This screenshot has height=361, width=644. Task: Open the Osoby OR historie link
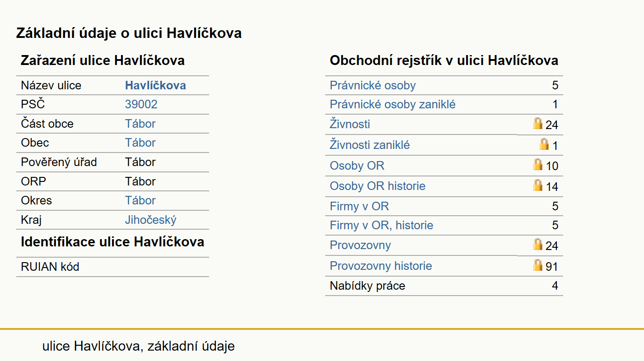[x=378, y=186]
